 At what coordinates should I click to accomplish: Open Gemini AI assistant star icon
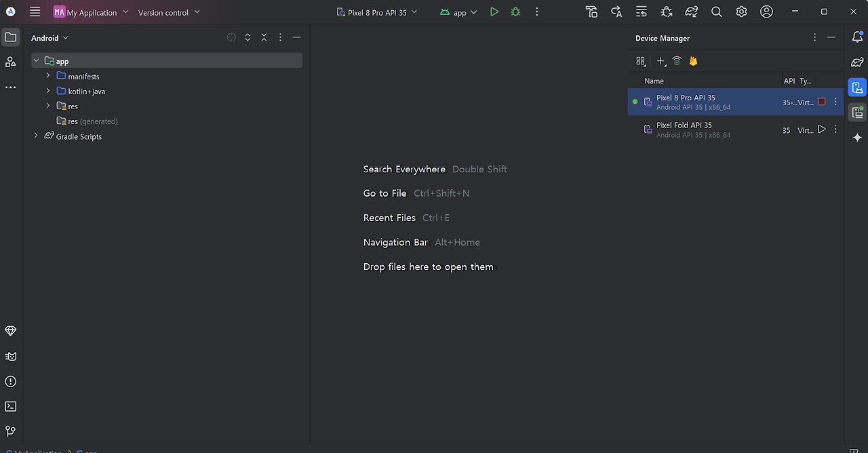(857, 138)
